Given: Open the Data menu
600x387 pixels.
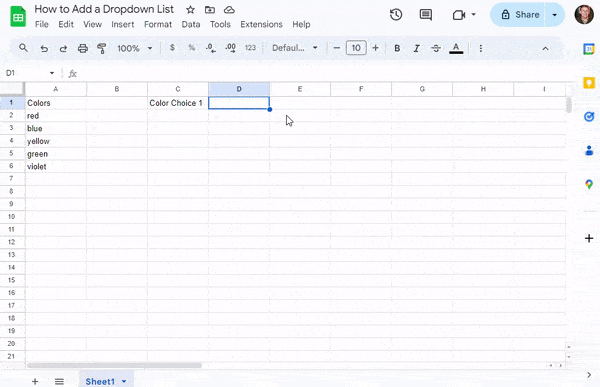Looking at the screenshot, I should coord(191,24).
